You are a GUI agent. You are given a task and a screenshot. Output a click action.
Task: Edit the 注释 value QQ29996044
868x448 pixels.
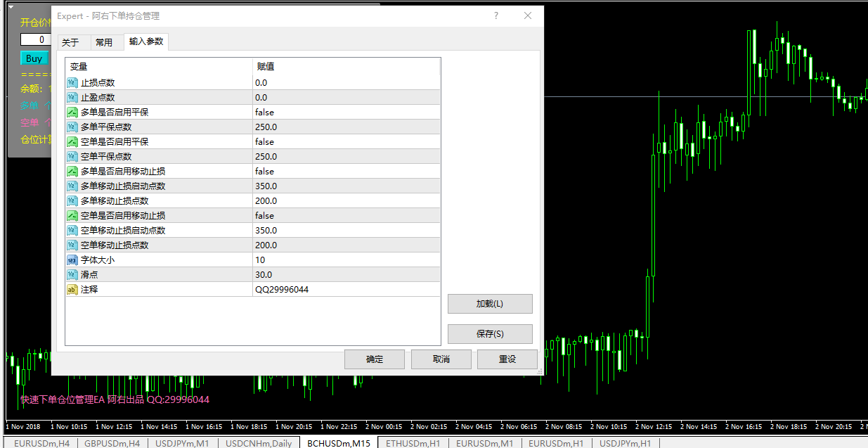point(282,290)
